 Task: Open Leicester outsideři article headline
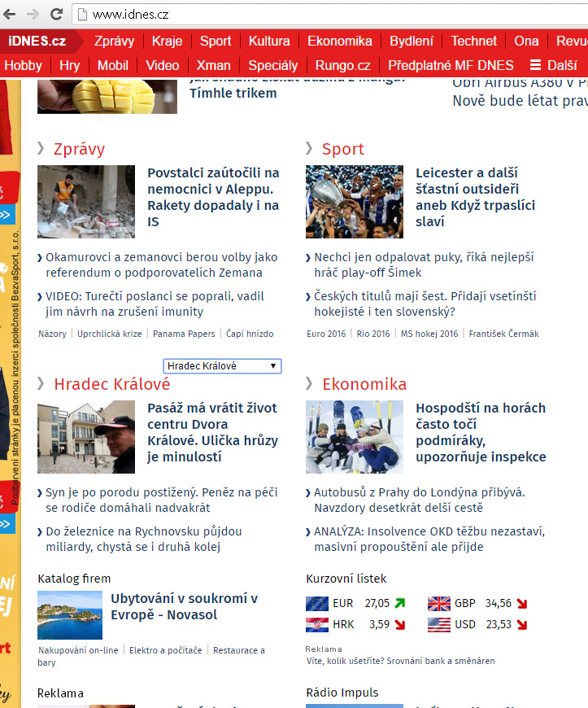475,197
